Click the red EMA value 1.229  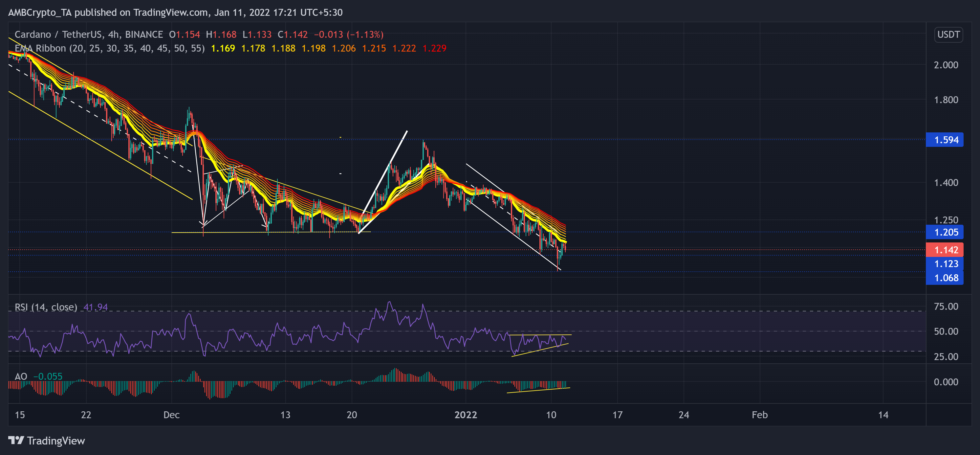click(434, 48)
